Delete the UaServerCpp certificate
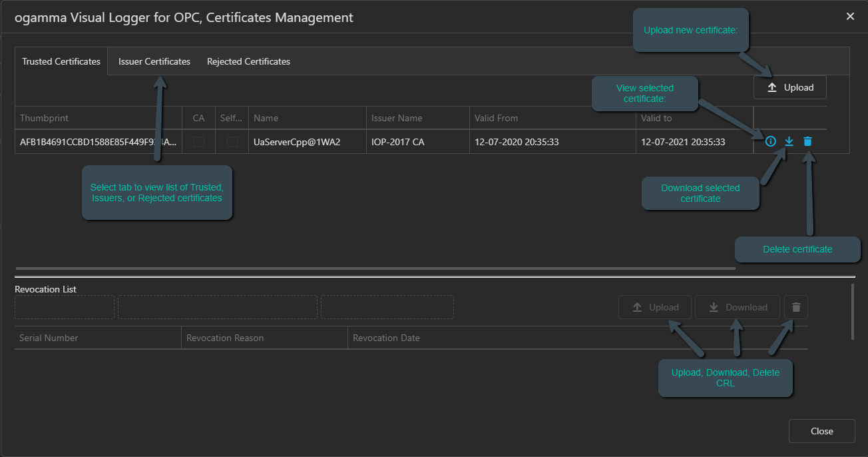 807,141
